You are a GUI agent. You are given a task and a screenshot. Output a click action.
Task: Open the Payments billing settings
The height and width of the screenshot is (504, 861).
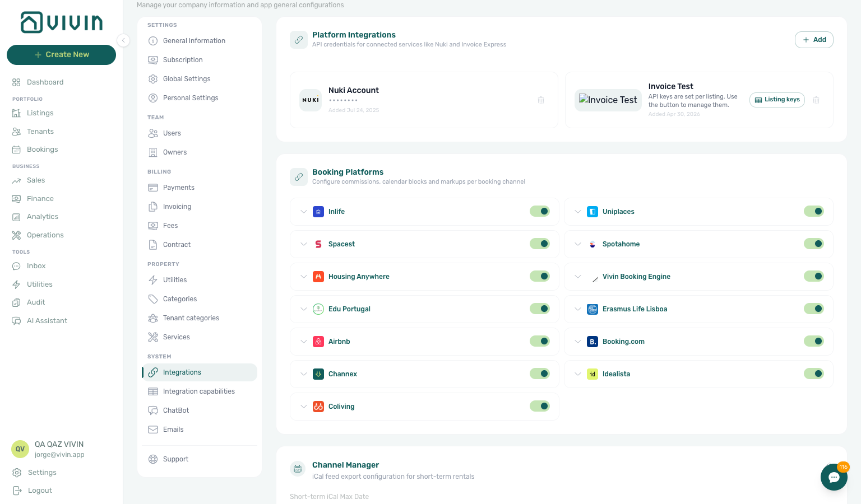pyautogui.click(x=200, y=188)
